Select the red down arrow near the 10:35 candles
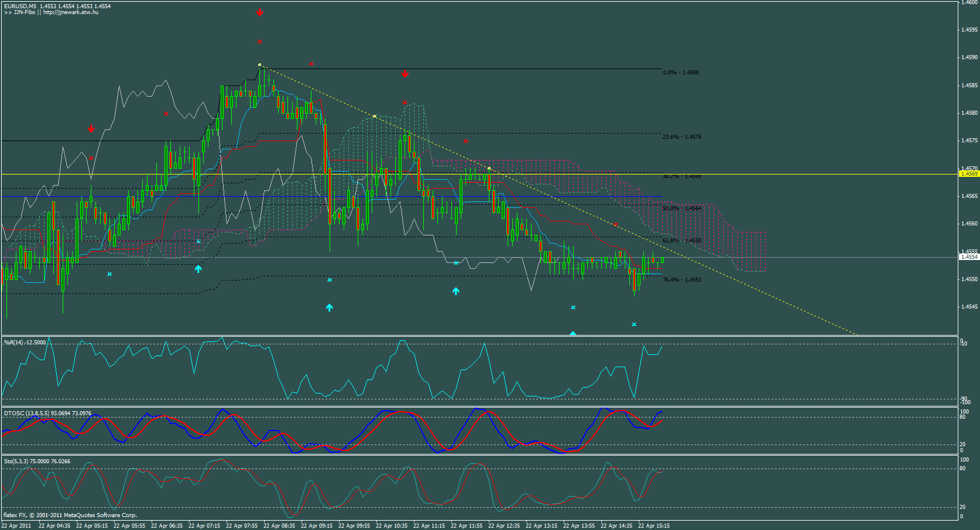 [x=405, y=74]
